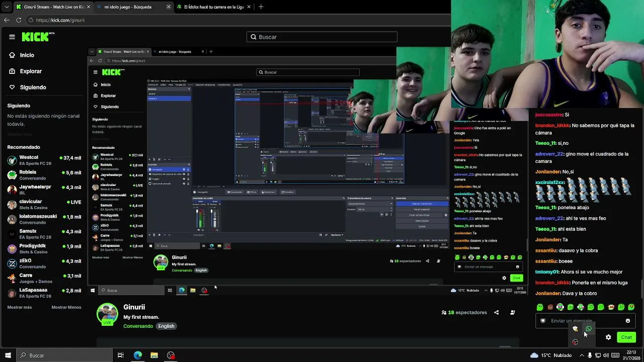The height and width of the screenshot is (362, 644).
Task: Expand recommended list with 'Mostrar más'
Action: tap(20, 307)
